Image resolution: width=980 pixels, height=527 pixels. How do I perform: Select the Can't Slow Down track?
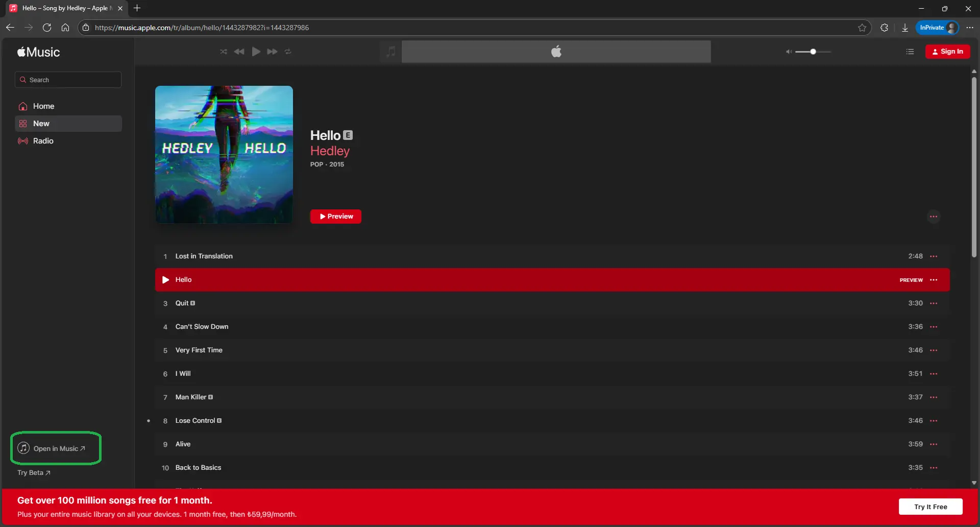click(x=552, y=327)
